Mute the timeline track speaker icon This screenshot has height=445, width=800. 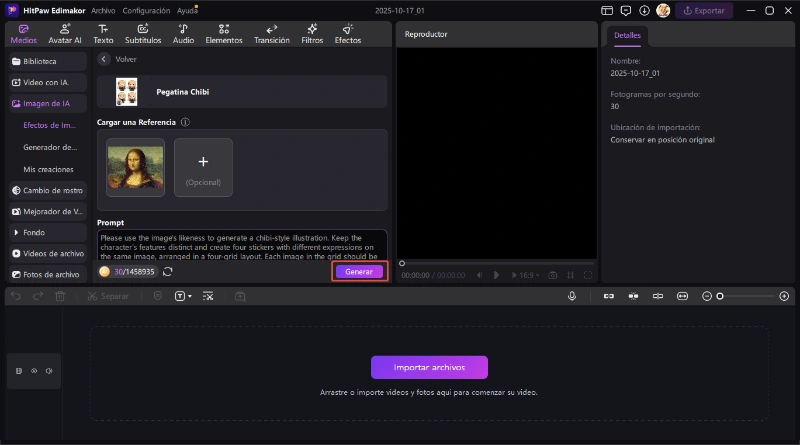(x=48, y=371)
